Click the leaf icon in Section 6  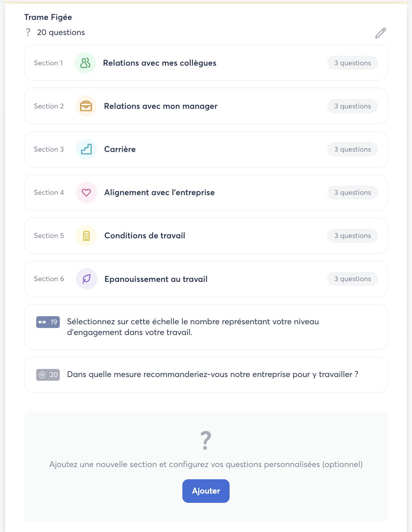tap(87, 279)
